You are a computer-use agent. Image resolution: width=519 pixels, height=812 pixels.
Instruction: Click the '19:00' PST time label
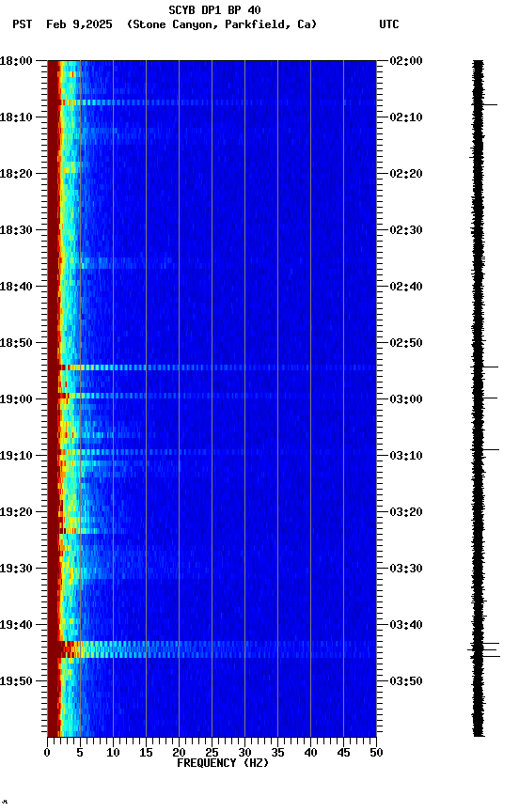16,399
